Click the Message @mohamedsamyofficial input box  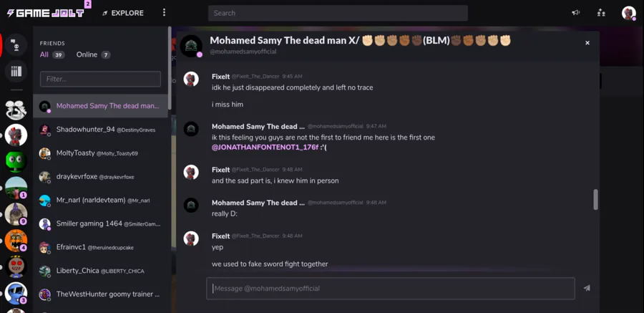[x=390, y=289]
